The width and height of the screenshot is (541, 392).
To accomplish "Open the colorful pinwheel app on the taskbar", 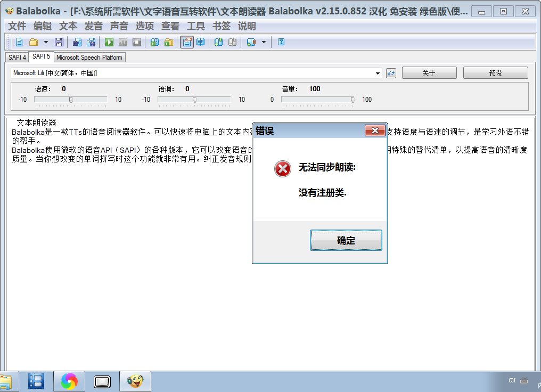I will click(69, 382).
